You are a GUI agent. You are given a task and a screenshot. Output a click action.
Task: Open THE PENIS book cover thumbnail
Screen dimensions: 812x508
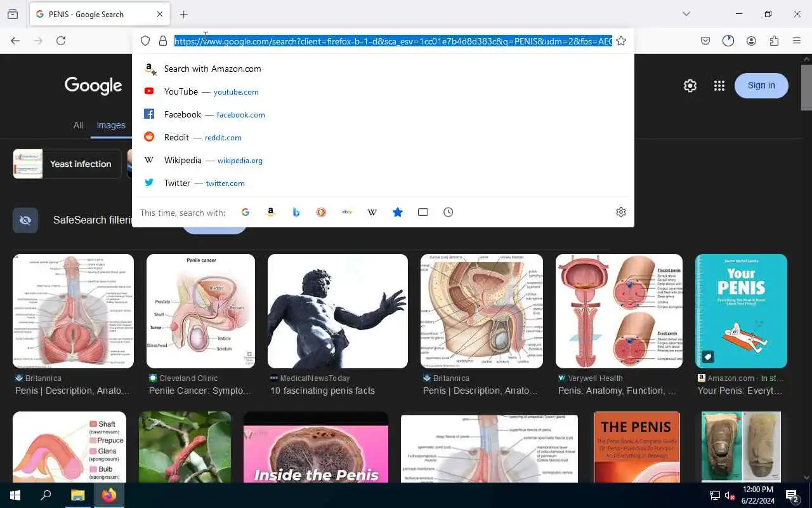(x=637, y=447)
